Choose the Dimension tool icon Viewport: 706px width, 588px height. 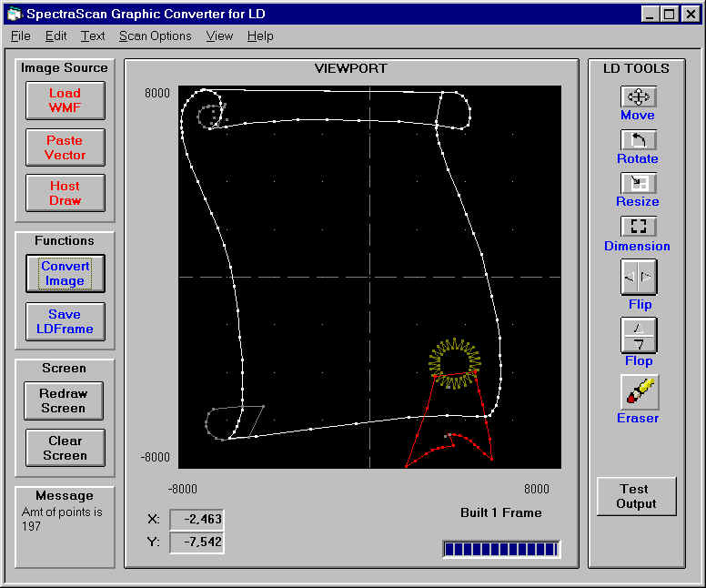tap(638, 226)
